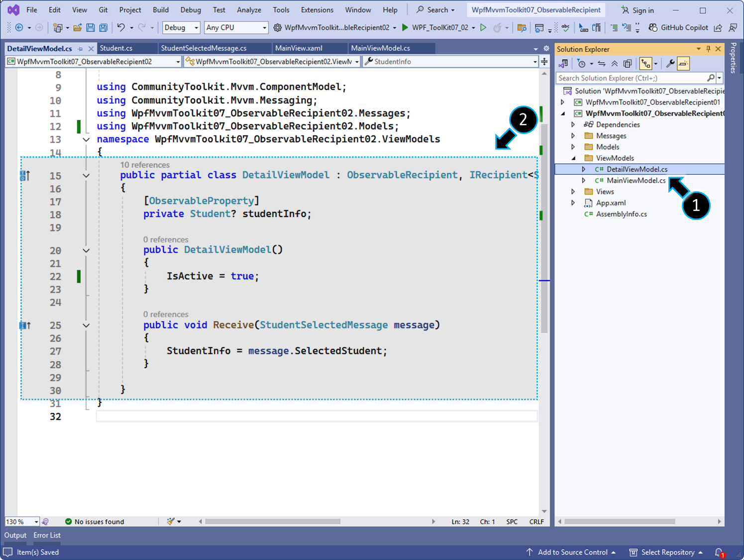Click the Solution Explorer horizontal scrollbar
Viewport: 744px width, 560px height.
[x=620, y=522]
